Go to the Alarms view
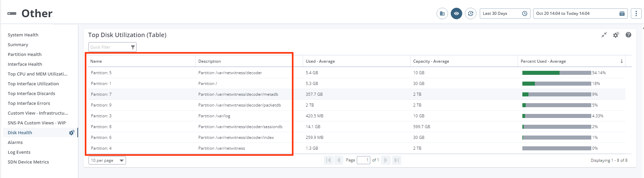This screenshot has height=178, width=644. point(15,142)
